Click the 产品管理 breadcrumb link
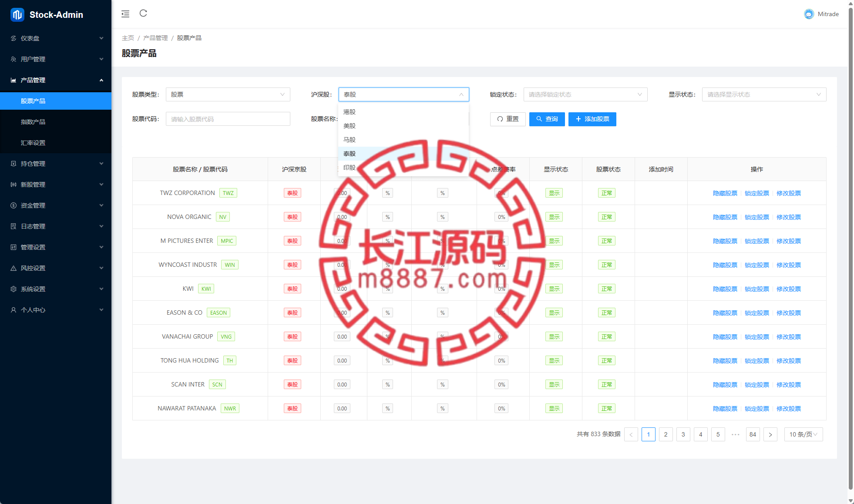This screenshot has width=854, height=504. (155, 38)
